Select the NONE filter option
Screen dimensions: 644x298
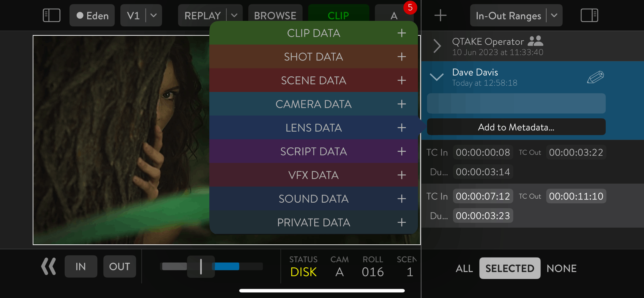(x=561, y=268)
